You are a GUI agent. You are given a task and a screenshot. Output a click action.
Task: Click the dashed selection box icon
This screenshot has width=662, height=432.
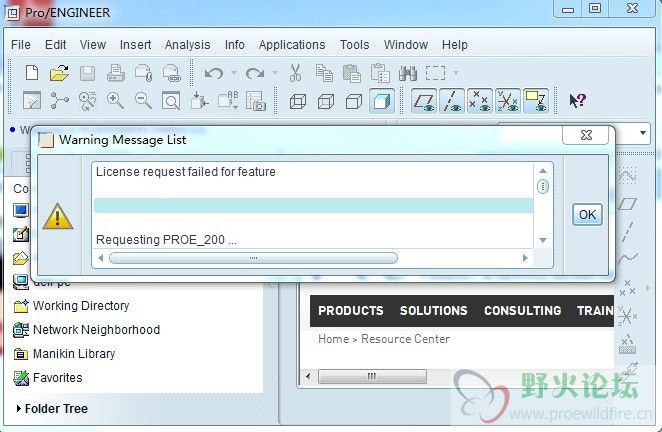coord(435,73)
